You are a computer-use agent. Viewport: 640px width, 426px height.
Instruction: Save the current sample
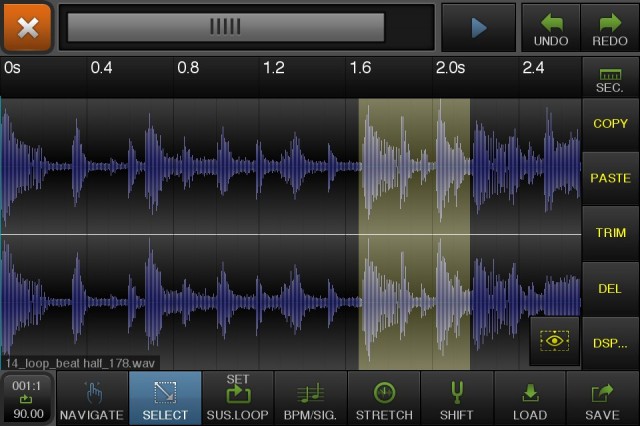[603, 398]
